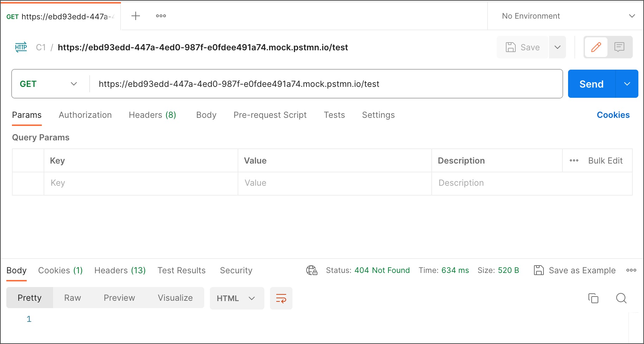Click the Key input field under Query Params
The height and width of the screenshot is (344, 644).
[x=141, y=183]
